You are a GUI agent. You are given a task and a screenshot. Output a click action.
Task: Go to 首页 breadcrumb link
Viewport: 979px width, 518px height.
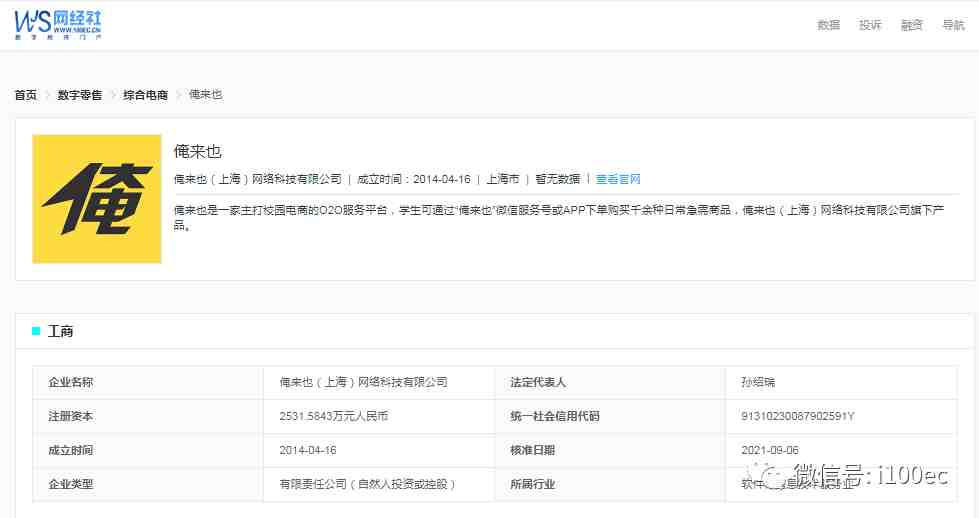(x=26, y=95)
